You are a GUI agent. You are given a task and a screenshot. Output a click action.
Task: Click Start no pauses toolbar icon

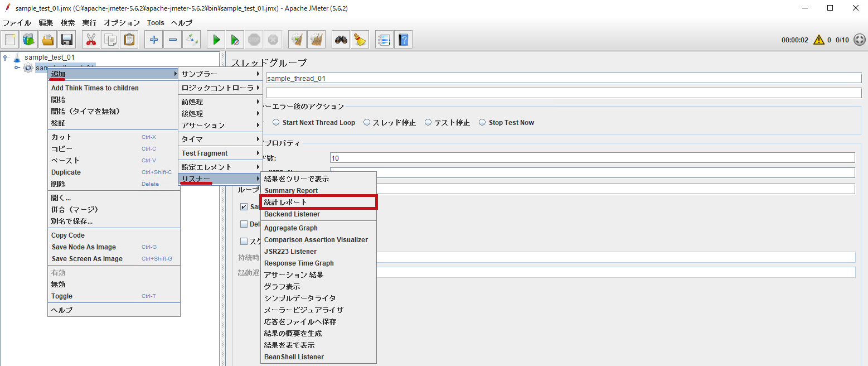(235, 40)
